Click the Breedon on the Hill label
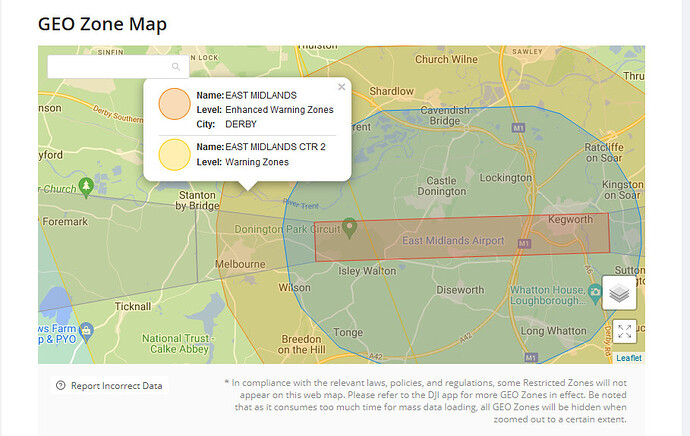The width and height of the screenshot is (690, 436). point(302,344)
